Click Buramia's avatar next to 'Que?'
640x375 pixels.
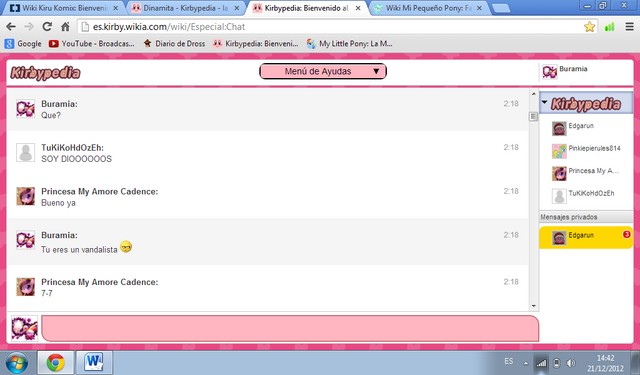click(25, 109)
